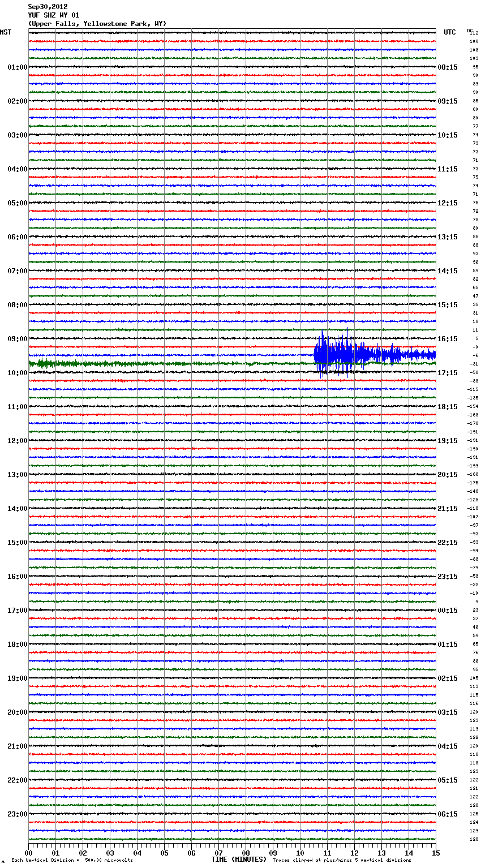Screen dimensions: 481x868
Task: Click the 00:15 UTC time label
Action: click(x=448, y=611)
